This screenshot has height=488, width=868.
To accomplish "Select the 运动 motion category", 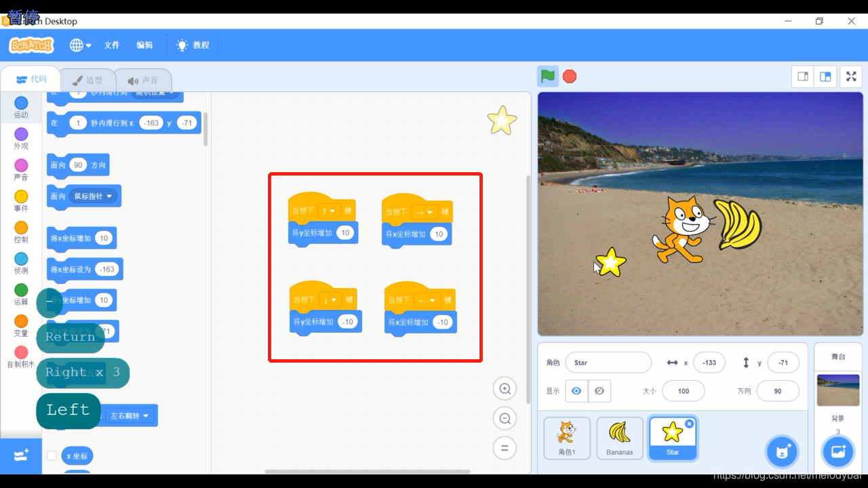I will point(21,107).
